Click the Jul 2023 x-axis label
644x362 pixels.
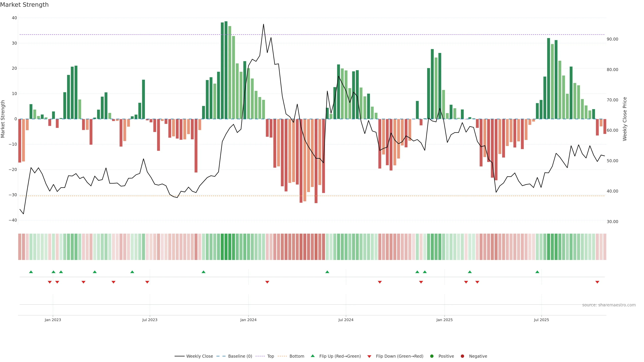(x=150, y=320)
